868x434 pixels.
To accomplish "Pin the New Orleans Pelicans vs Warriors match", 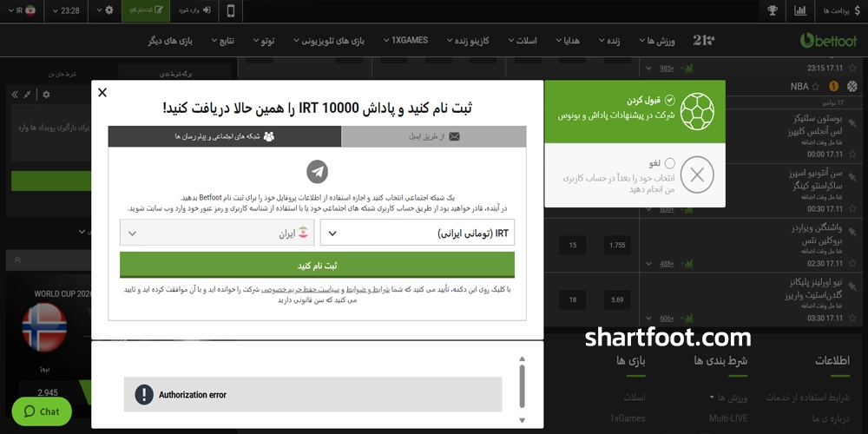I will [852, 286].
